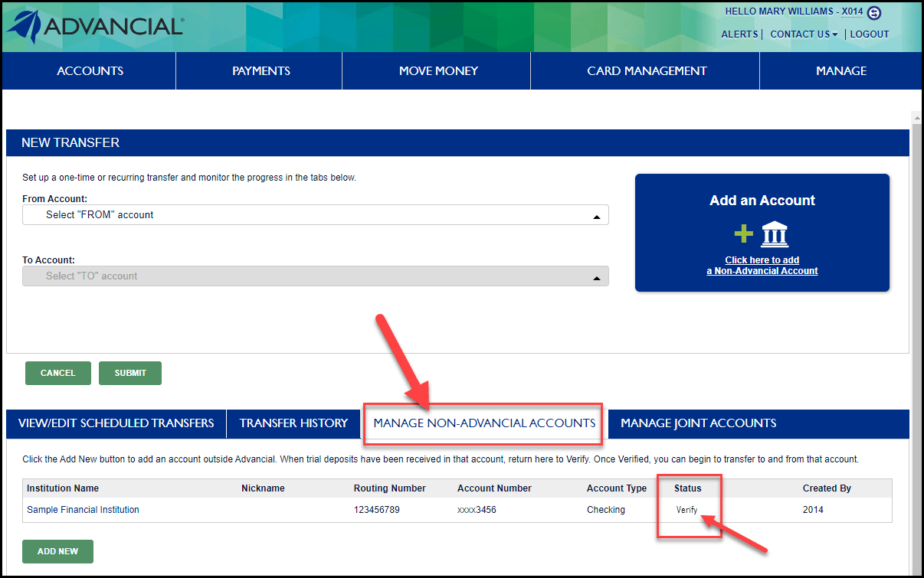
Task: Open the Contact Us dropdown menu
Action: point(804,34)
